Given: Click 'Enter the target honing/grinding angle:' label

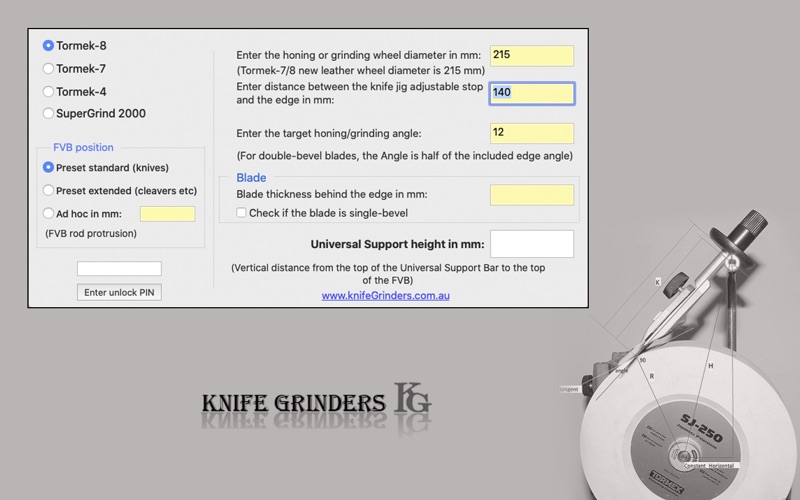Looking at the screenshot, I should click(x=329, y=134).
